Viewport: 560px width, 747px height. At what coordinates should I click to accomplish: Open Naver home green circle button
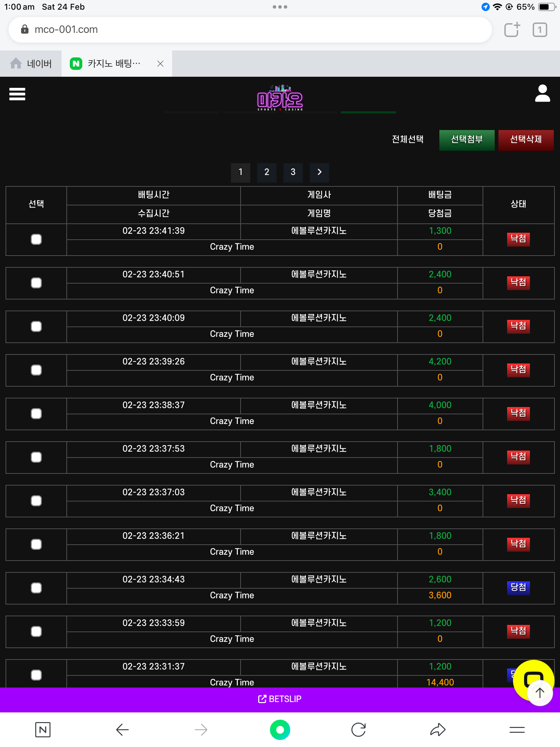pos(280,730)
